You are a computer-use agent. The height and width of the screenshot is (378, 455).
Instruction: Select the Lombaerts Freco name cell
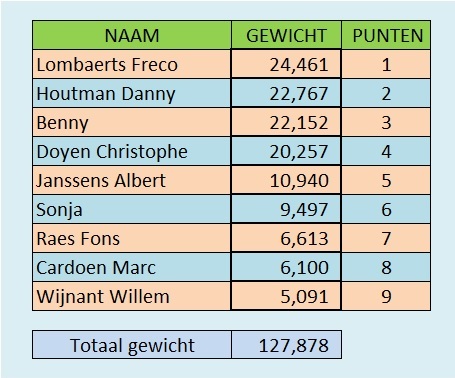132,64
